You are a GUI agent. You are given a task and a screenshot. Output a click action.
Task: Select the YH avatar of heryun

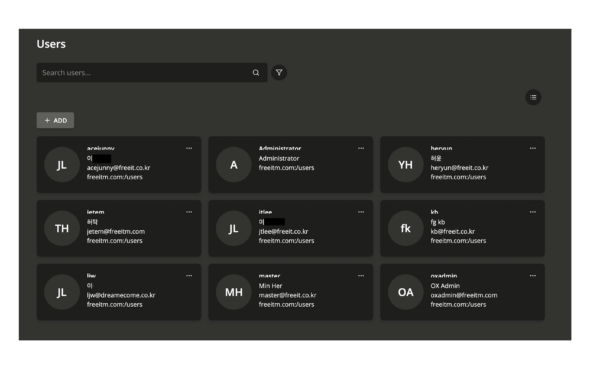pyautogui.click(x=406, y=165)
